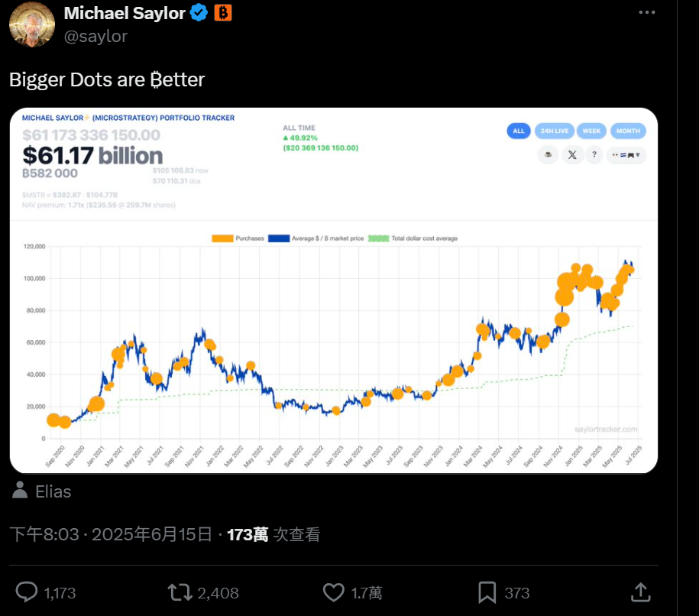Select the MONTH range pill

click(628, 131)
